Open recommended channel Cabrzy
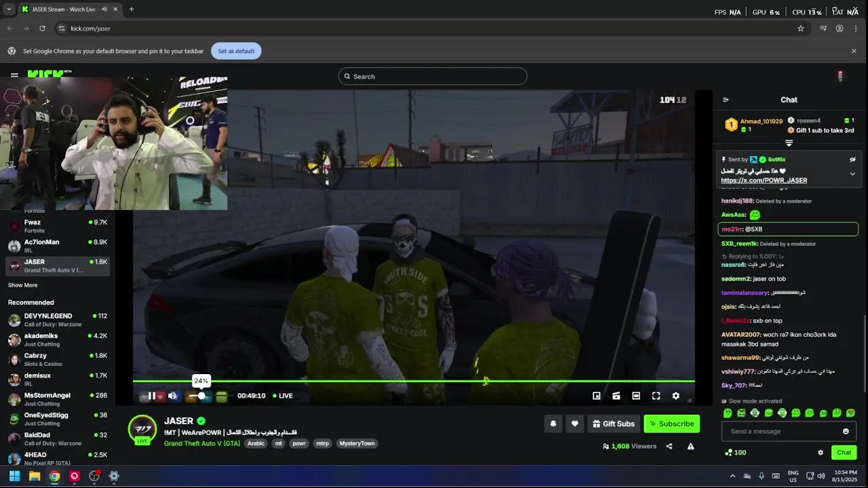 pyautogui.click(x=57, y=359)
